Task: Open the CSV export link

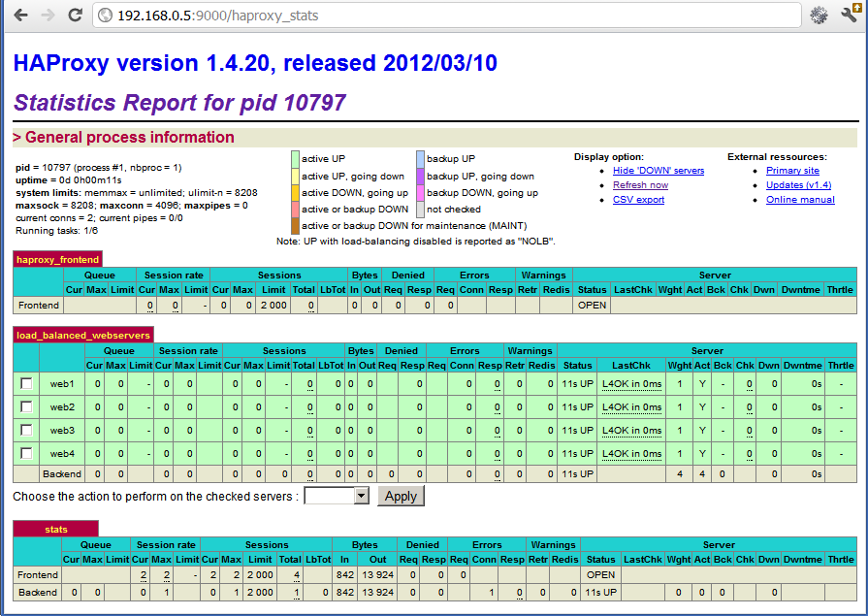Action: [x=638, y=200]
